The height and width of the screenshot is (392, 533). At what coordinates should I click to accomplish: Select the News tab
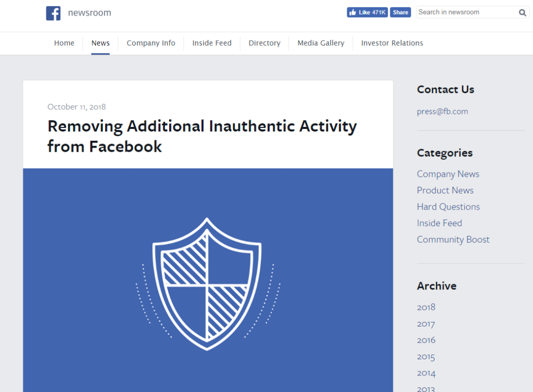coord(100,43)
